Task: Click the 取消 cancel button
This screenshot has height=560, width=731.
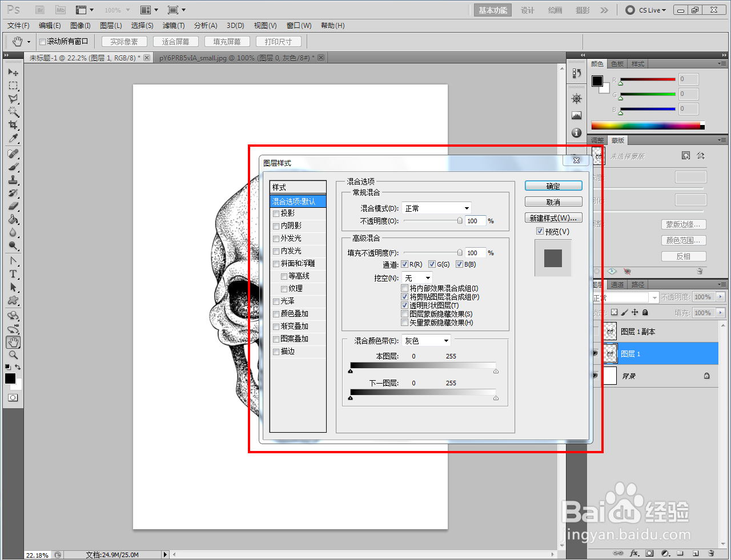Action: [553, 202]
